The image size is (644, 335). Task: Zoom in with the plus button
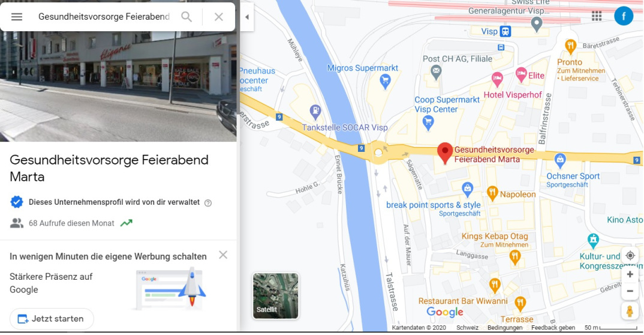(x=630, y=274)
